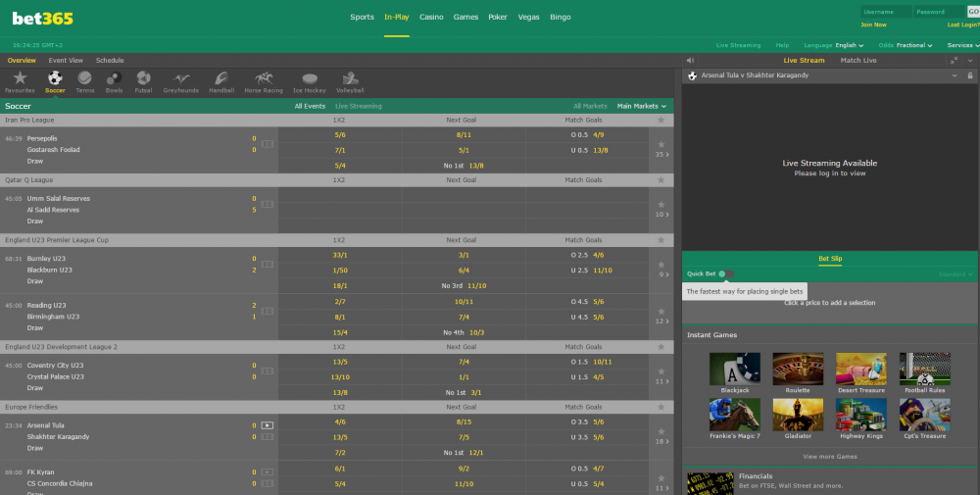Click live stream video icon for Arsenal Tula
This screenshot has height=495, width=980.
pos(267,425)
